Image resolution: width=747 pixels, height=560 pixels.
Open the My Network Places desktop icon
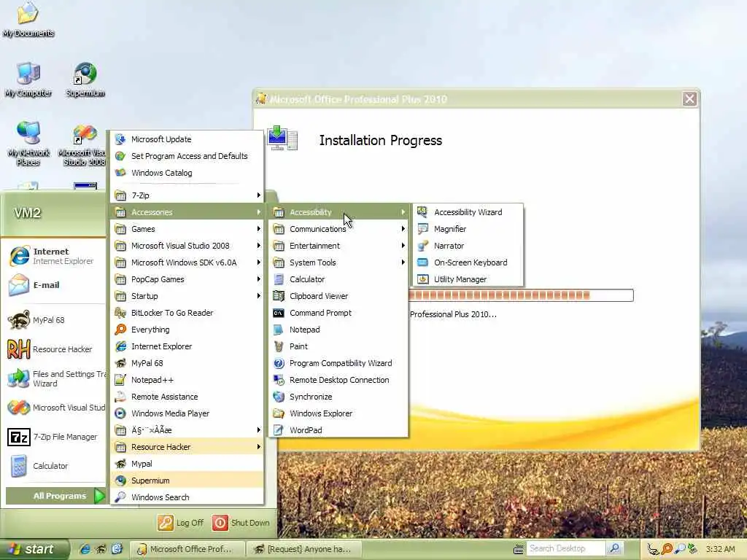[28, 143]
